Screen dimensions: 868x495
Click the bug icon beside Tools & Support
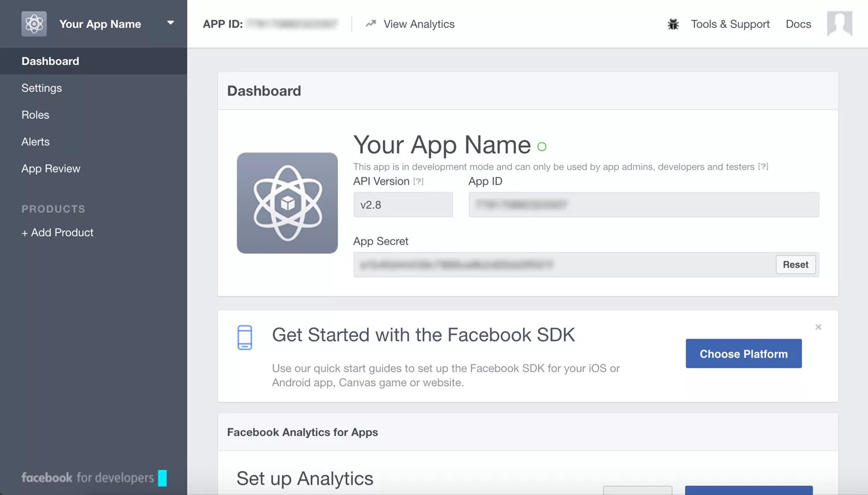point(673,24)
